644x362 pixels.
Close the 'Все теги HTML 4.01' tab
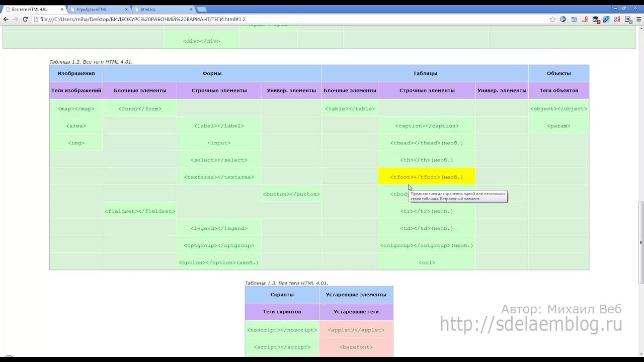click(x=62, y=9)
